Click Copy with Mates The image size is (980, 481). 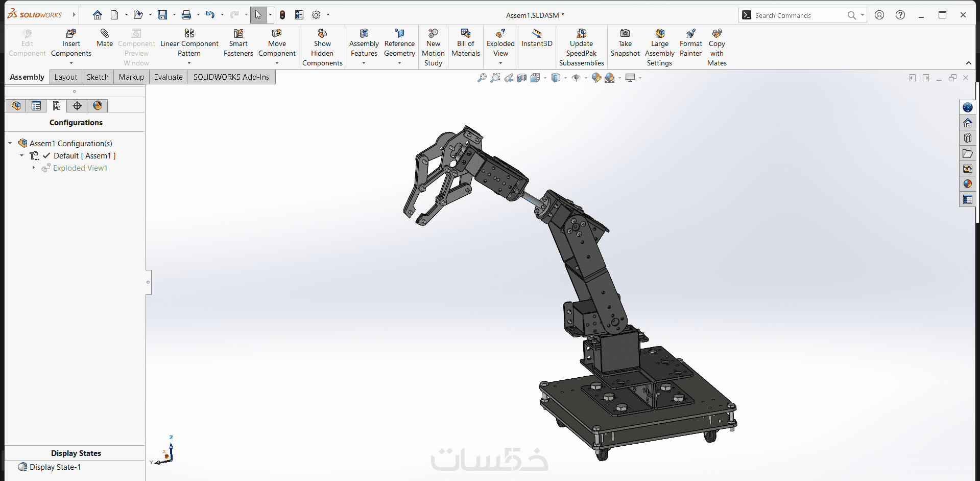[717, 48]
